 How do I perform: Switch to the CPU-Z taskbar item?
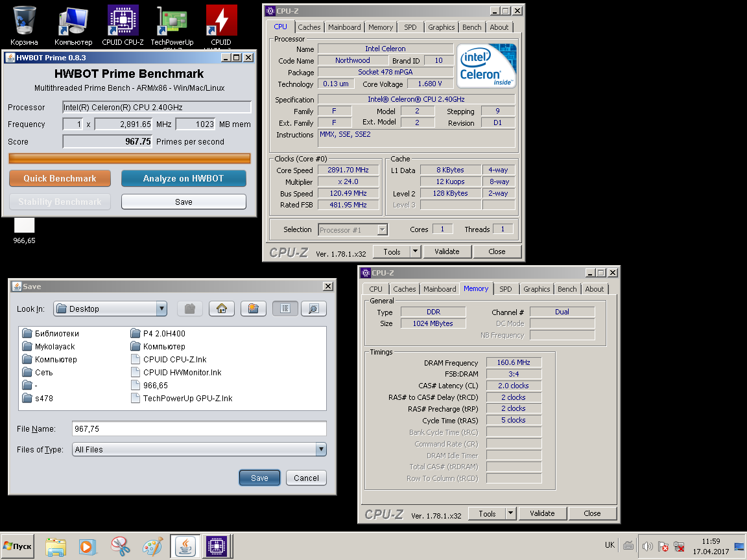coord(217,546)
